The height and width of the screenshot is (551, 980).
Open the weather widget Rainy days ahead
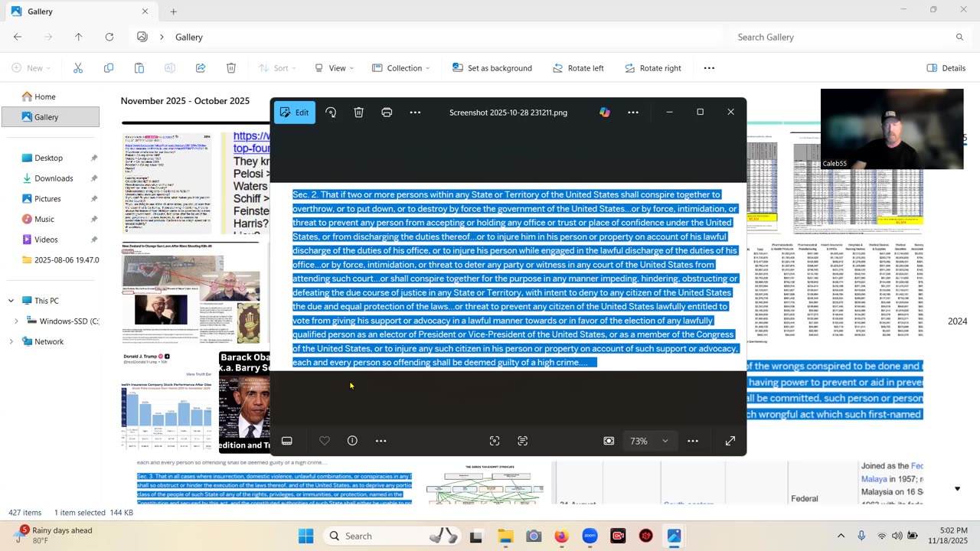pyautogui.click(x=54, y=536)
